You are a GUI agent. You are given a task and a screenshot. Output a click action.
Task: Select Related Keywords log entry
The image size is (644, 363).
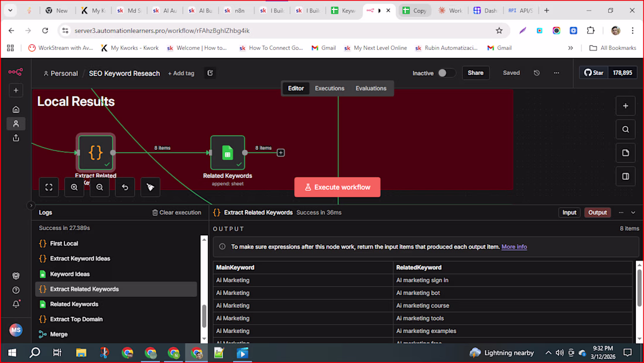pyautogui.click(x=117, y=304)
